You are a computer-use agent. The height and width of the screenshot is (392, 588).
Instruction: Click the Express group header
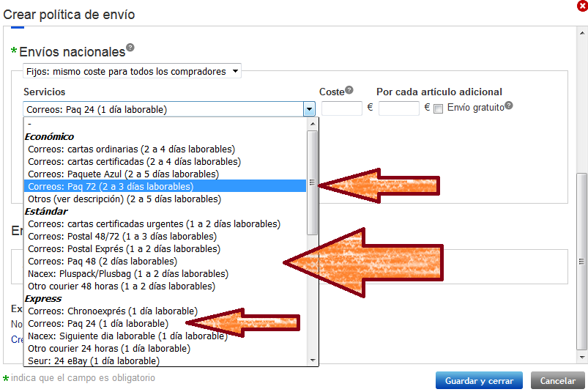coord(43,299)
